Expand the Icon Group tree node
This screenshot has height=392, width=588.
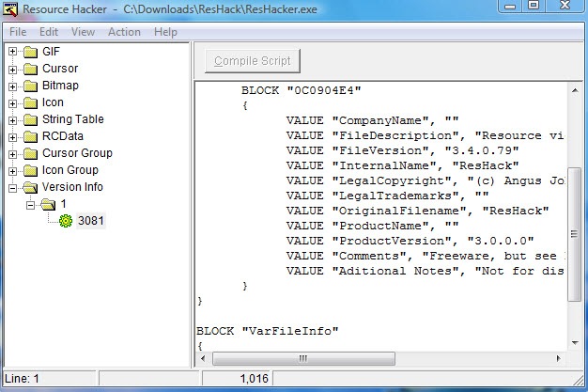click(12, 171)
